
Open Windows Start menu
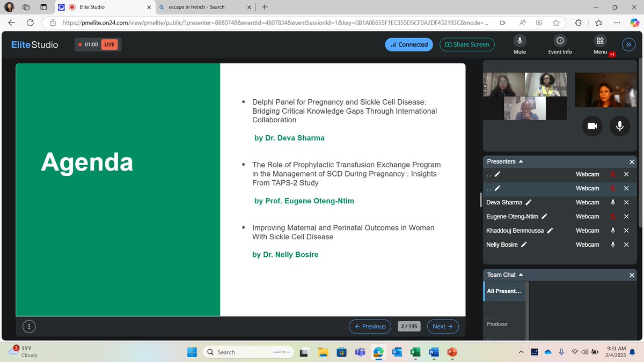(192, 352)
